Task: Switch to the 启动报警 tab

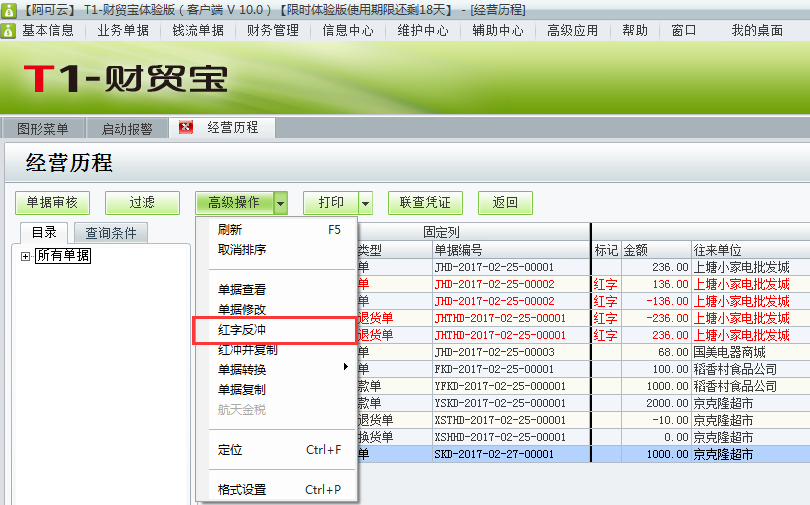Action: coord(127,128)
